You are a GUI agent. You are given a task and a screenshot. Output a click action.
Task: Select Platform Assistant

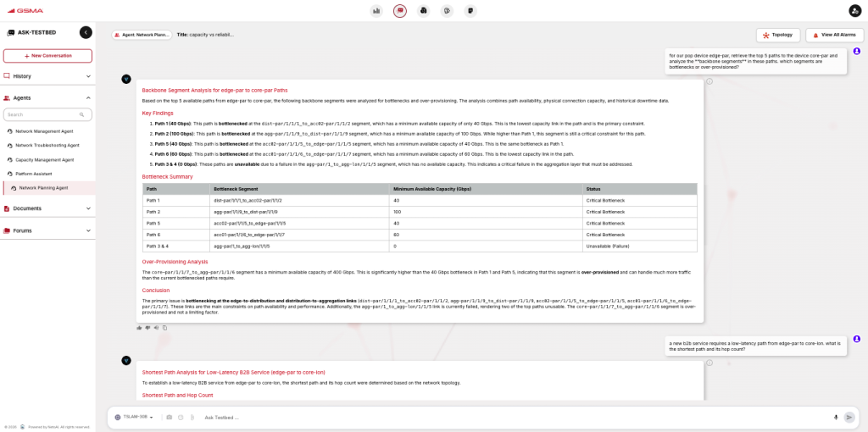tap(36, 174)
